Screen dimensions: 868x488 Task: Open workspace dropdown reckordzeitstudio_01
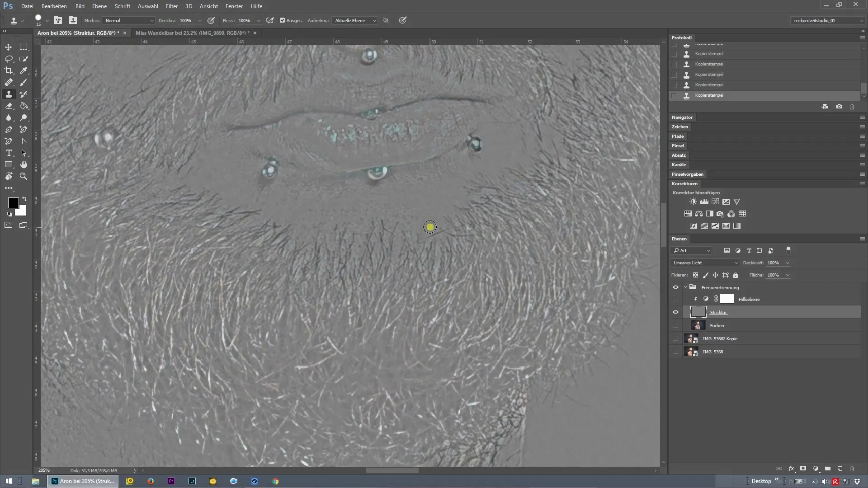(x=828, y=20)
